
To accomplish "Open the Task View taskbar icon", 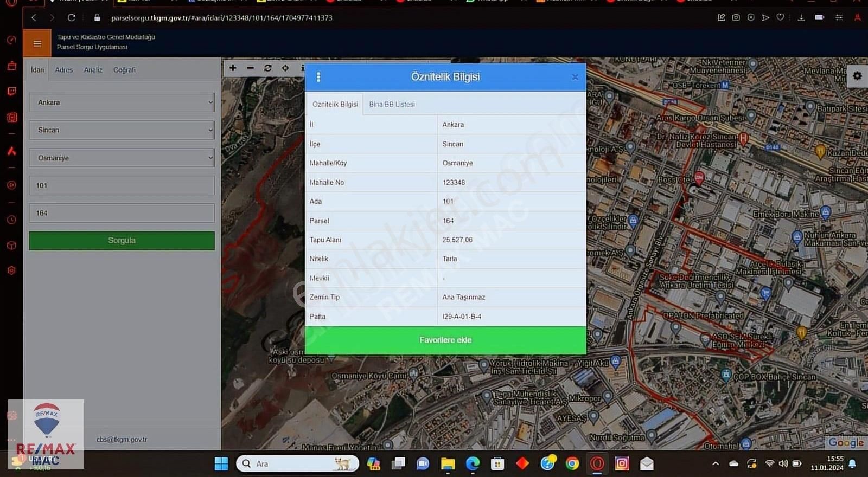I will (x=398, y=463).
